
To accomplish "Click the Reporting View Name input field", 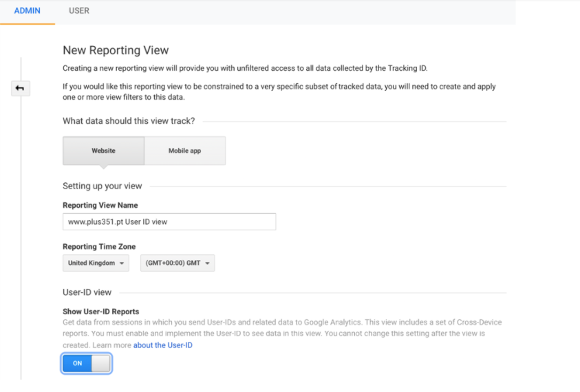I will [169, 221].
